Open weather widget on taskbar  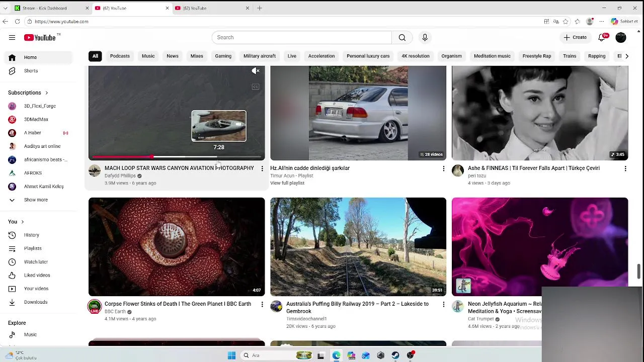point(20,355)
